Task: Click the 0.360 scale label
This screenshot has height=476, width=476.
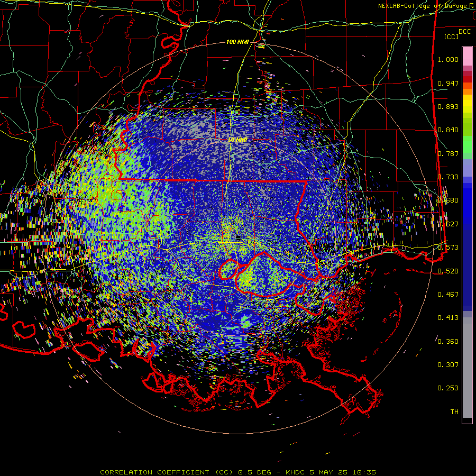Action: coord(448,342)
